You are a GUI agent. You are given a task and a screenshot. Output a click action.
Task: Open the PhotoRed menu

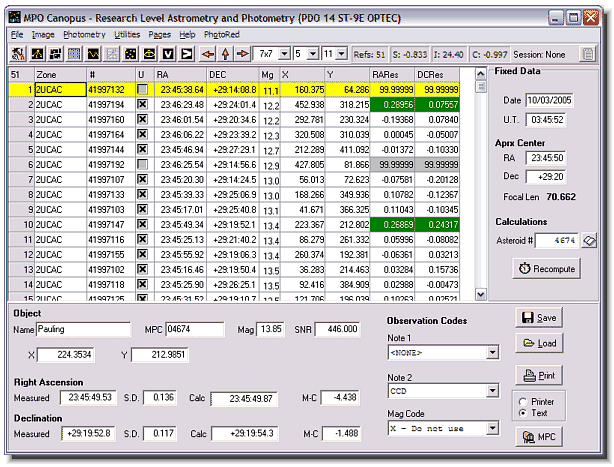[x=222, y=34]
